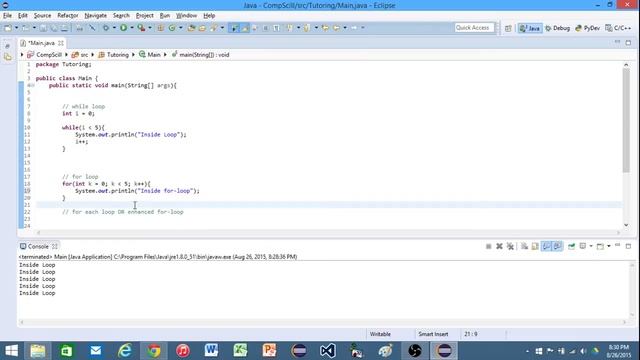Image resolution: width=640 pixels, height=360 pixels.
Task: Click Display Selected Console monitor icon
Action: (583, 246)
